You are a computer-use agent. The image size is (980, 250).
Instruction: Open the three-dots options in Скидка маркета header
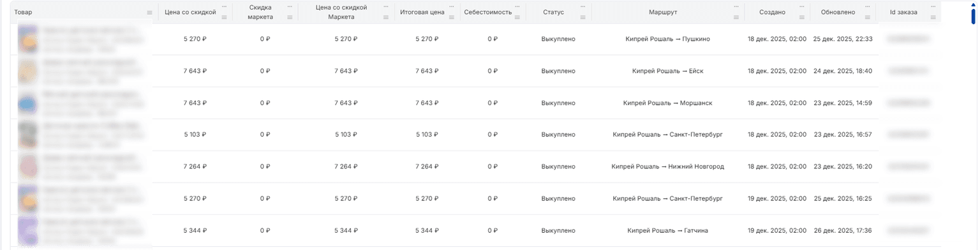[290, 7]
